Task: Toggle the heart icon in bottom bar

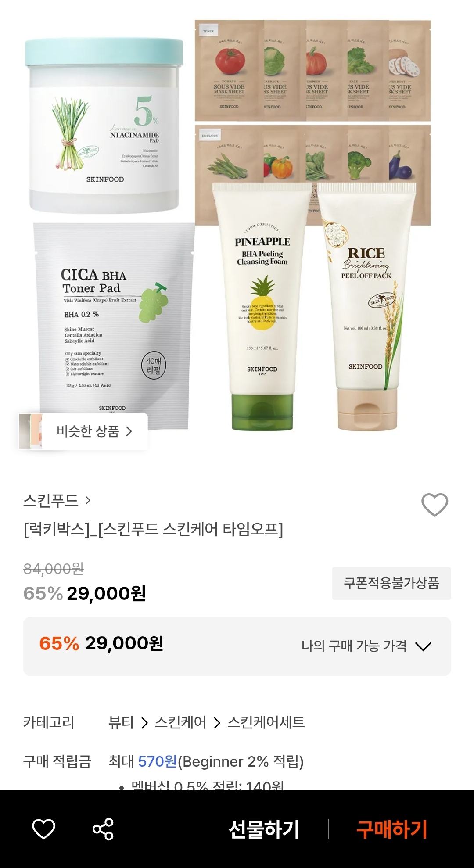Action: pos(44,829)
